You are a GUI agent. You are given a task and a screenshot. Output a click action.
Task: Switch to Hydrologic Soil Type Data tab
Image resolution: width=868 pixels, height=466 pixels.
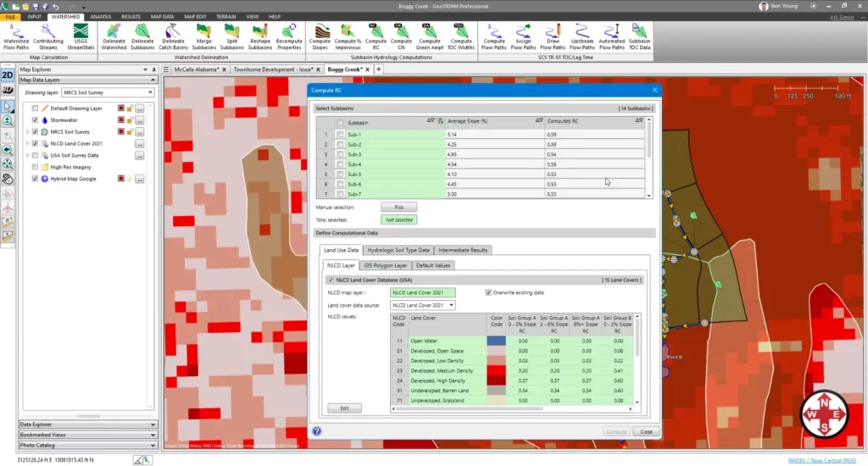point(398,250)
